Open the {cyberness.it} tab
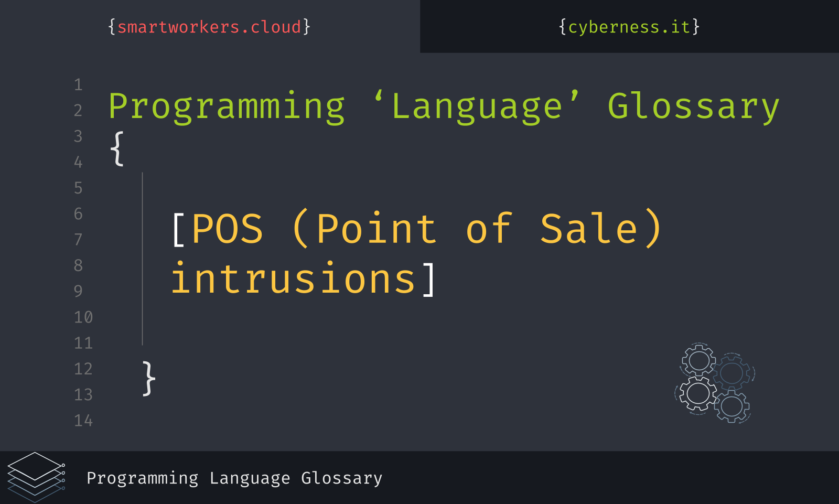The image size is (839, 504). pos(629,27)
